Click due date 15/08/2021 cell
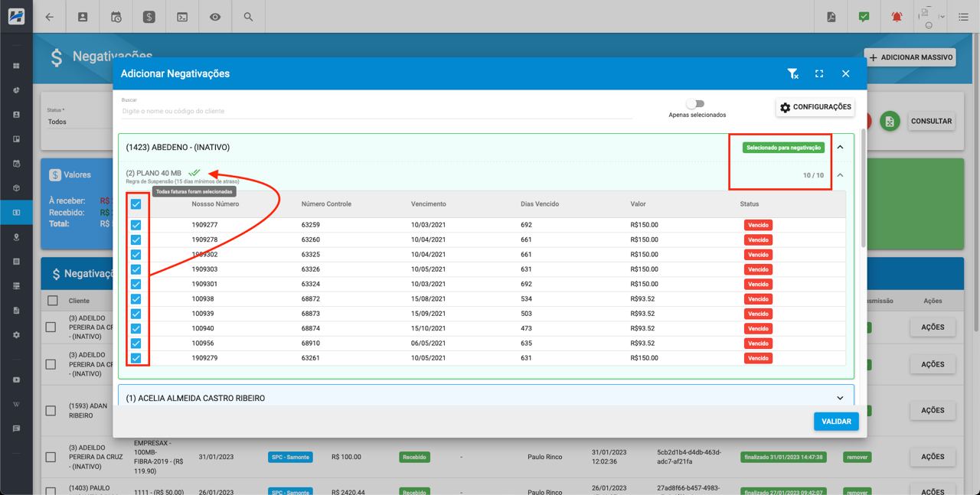The image size is (980, 495). (x=428, y=299)
